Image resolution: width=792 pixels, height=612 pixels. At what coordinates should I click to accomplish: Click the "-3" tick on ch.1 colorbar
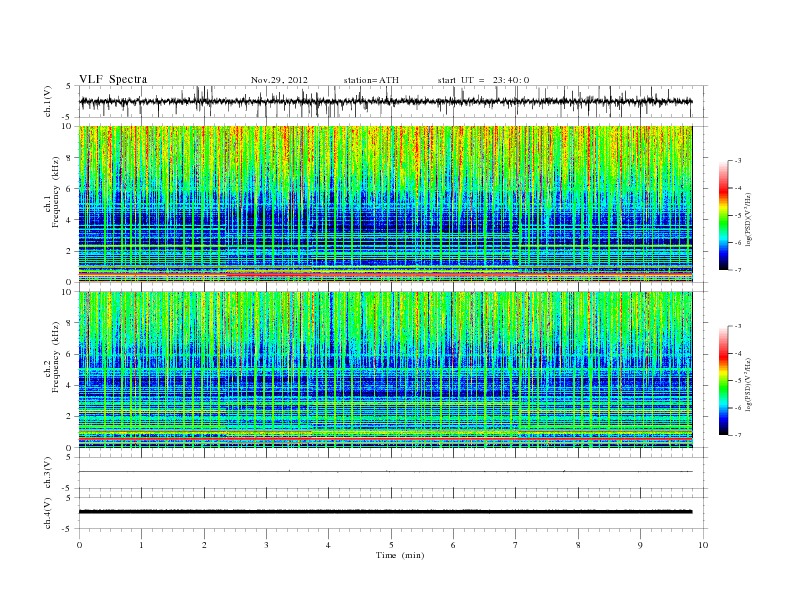coord(738,161)
